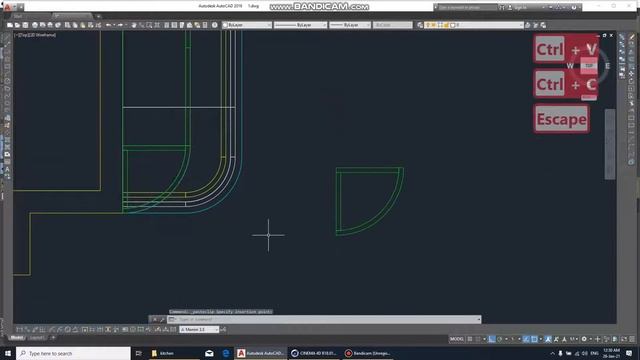
Task: Open the lineweight ByLayer dropdown
Action: [x=350, y=25]
